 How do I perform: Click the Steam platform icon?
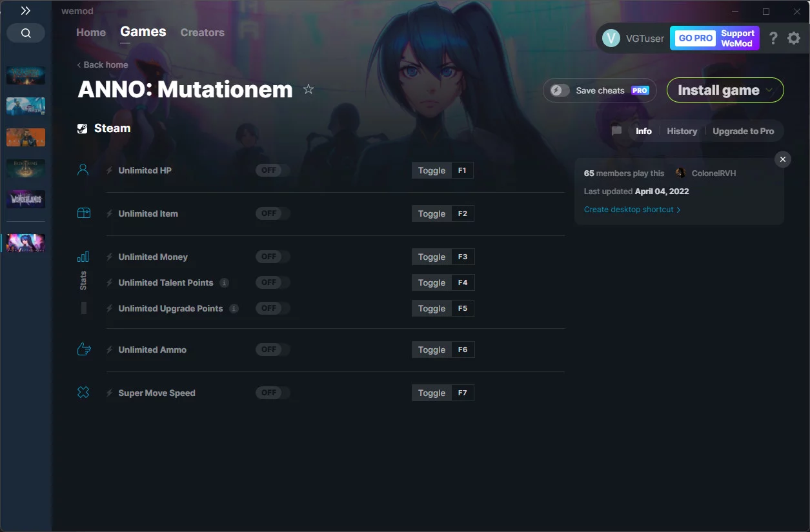[x=83, y=128]
